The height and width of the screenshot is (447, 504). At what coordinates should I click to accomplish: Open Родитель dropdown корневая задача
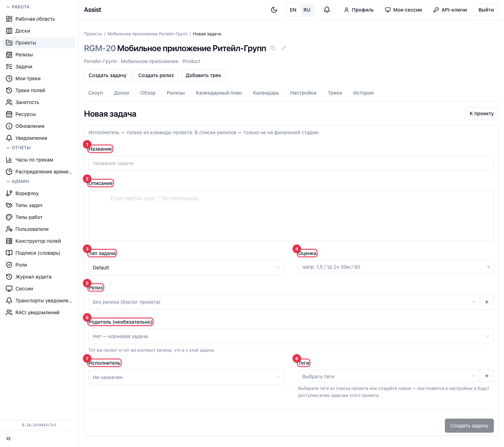(x=291, y=336)
